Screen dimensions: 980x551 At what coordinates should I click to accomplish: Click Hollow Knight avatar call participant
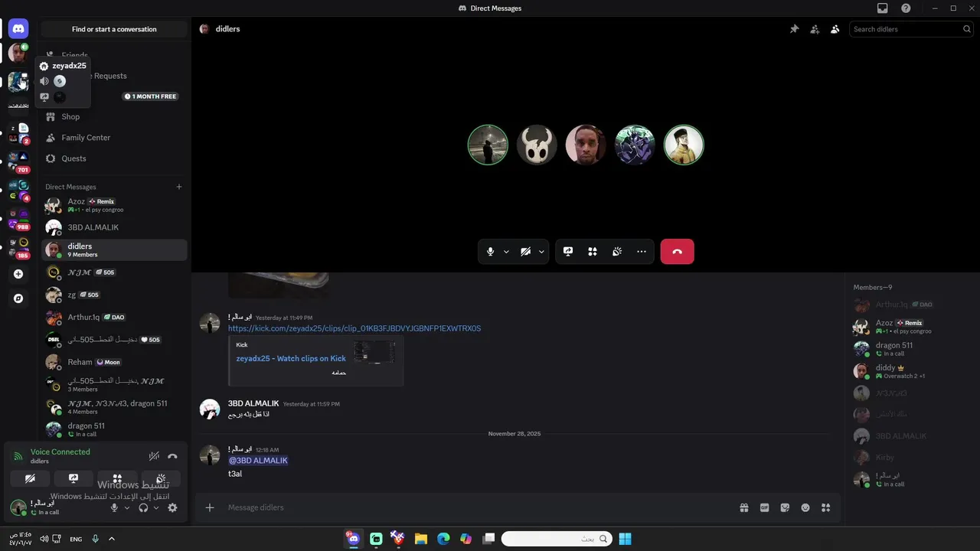pyautogui.click(x=537, y=145)
